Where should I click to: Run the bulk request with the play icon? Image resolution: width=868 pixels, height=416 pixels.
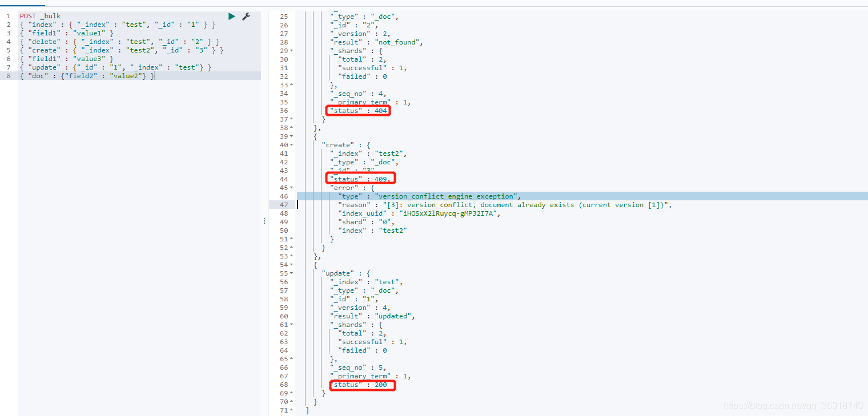[231, 17]
